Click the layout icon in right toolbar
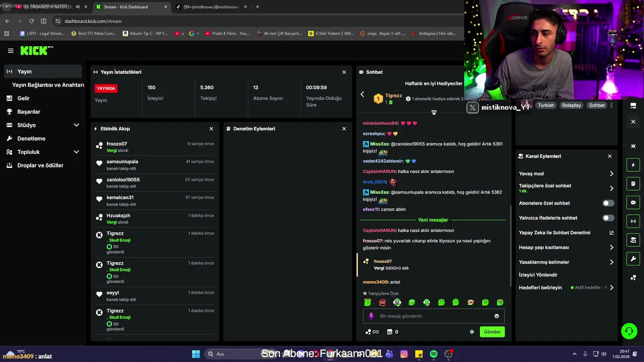The height and width of the screenshot is (362, 644). (x=633, y=106)
